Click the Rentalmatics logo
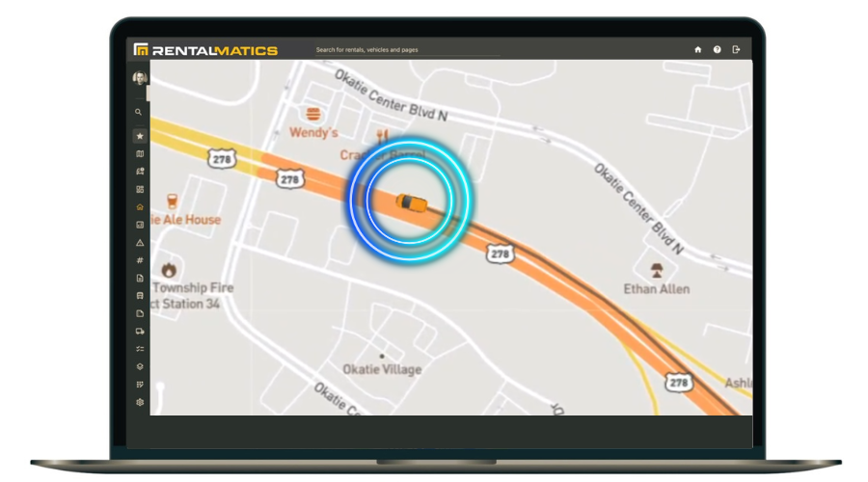The height and width of the screenshot is (482, 868). (205, 50)
